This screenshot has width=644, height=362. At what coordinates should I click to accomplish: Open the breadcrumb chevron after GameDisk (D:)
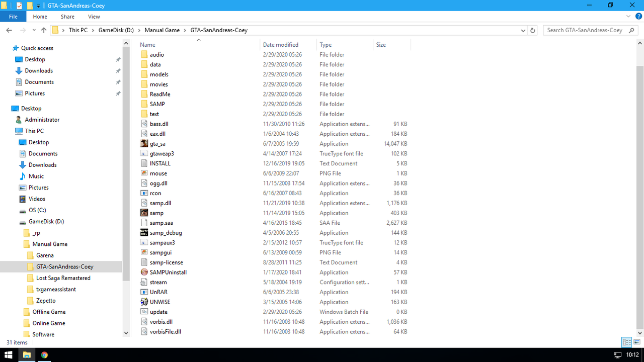click(139, 30)
